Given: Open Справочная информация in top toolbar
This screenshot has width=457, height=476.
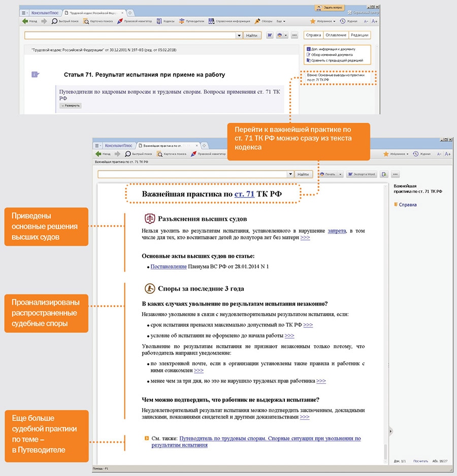Looking at the screenshot, I should (x=230, y=21).
